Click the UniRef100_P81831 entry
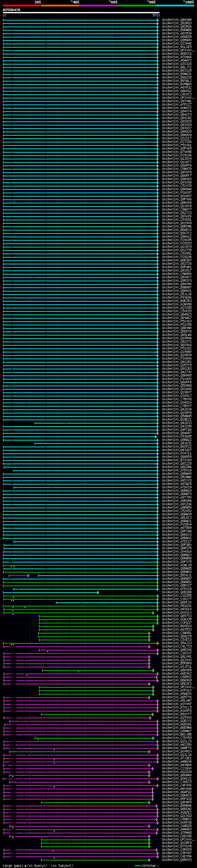The image size is (197, 868). point(177,606)
